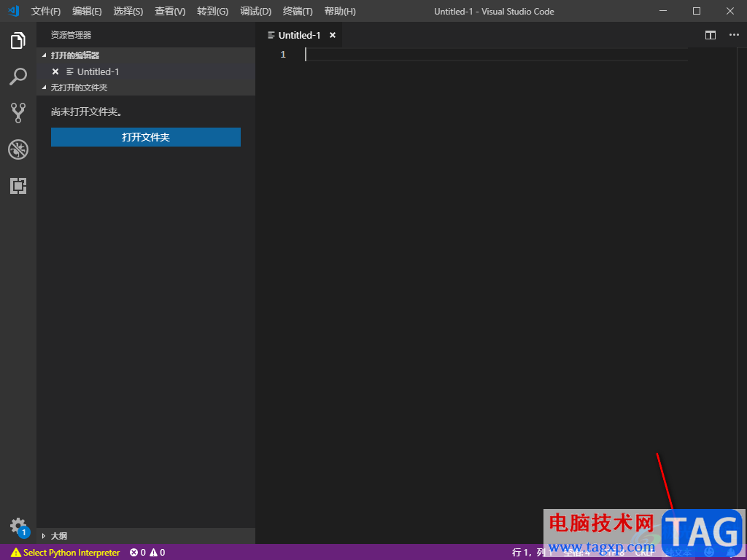747x560 pixels.
Task: Close the Untitled-1 editor tab
Action: pos(333,35)
